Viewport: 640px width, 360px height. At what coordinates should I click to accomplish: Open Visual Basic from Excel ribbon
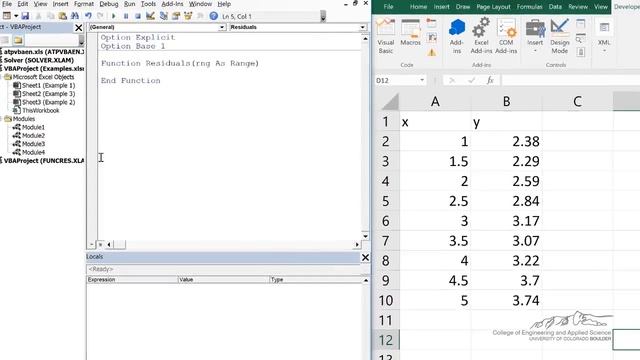click(385, 36)
